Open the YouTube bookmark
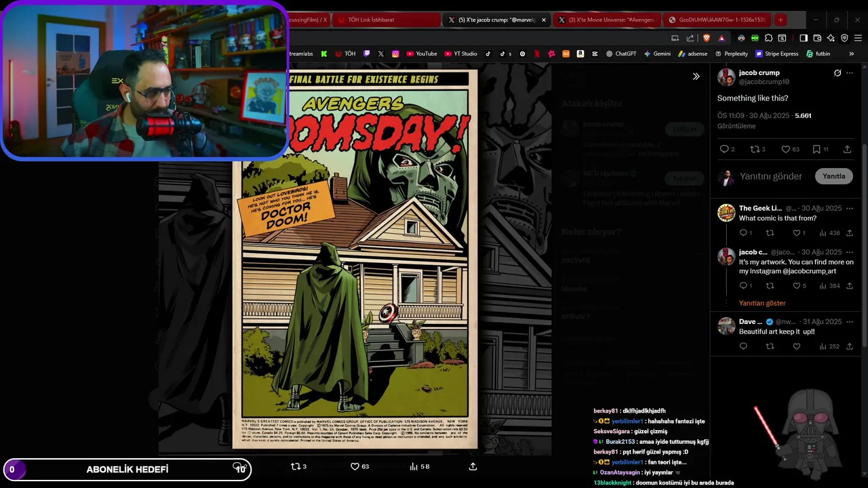This screenshot has width=868, height=488. [x=422, y=54]
